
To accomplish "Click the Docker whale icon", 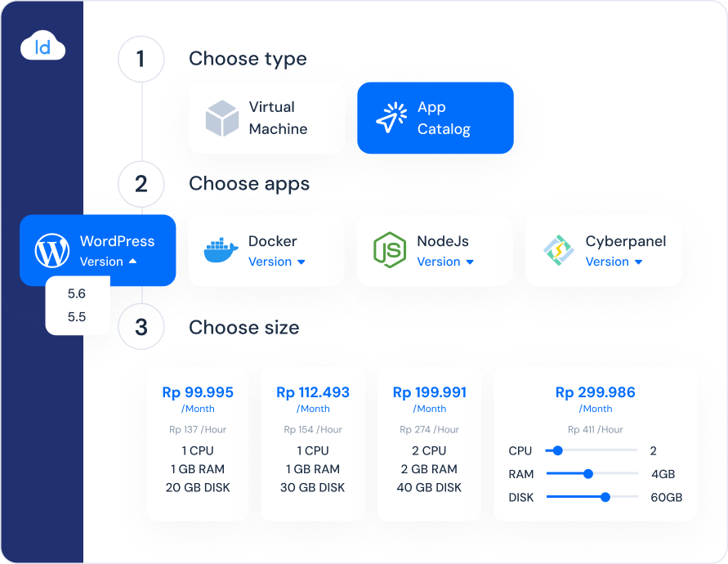I will coord(221,251).
